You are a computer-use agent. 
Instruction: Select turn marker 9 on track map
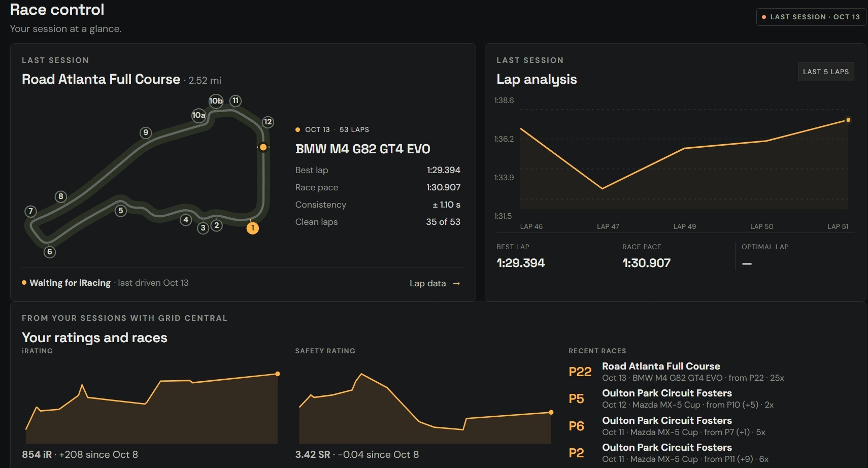(x=146, y=132)
